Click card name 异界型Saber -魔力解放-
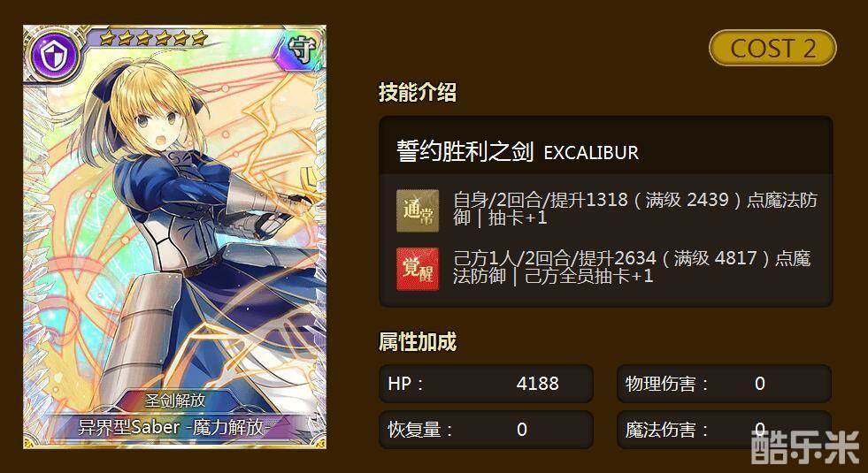868x473 pixels. (175, 427)
